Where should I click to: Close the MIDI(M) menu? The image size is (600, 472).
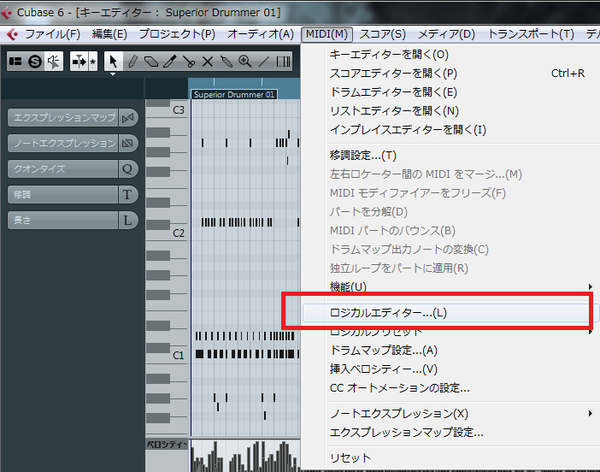coord(327,34)
